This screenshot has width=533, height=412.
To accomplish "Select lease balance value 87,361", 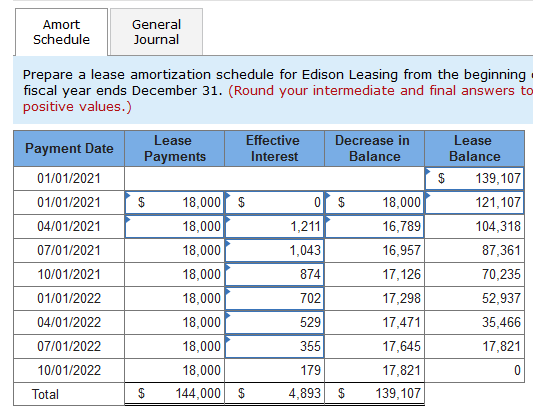I will (475, 251).
